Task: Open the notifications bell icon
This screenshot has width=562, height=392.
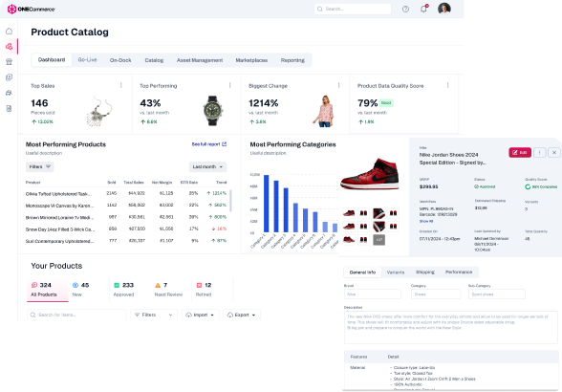Action: pyautogui.click(x=423, y=9)
